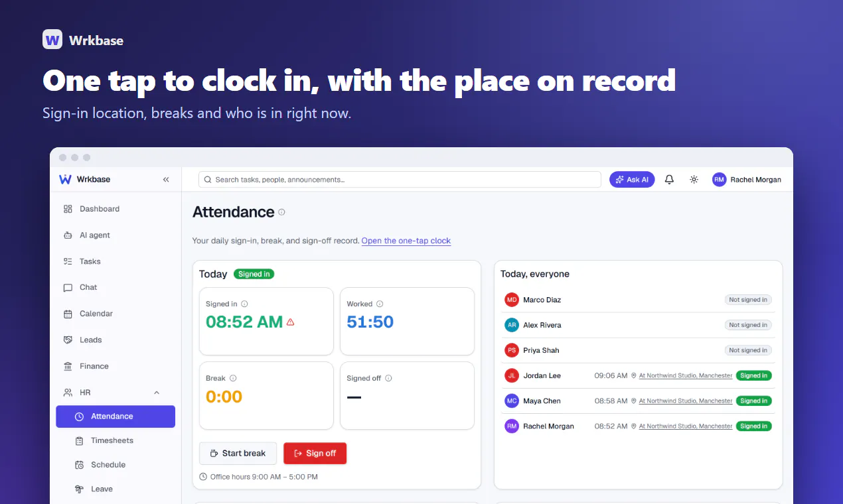Click the red warning triangle by 08:52 AM

click(290, 322)
